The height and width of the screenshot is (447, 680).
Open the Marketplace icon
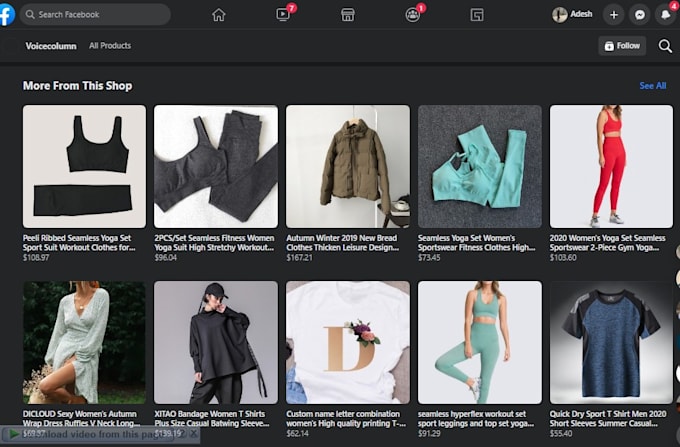tap(347, 15)
